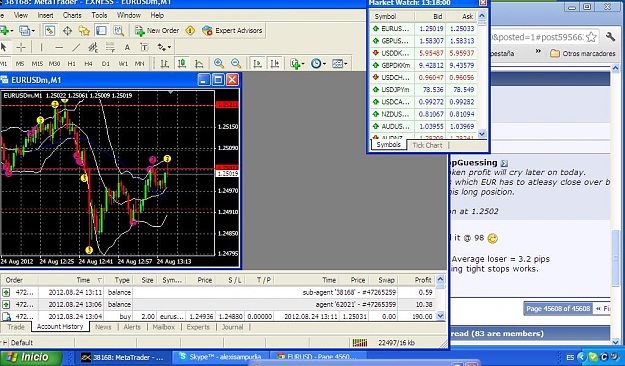This screenshot has height=366, width=625.
Task: Open the Inicio start menu
Action: (30, 357)
